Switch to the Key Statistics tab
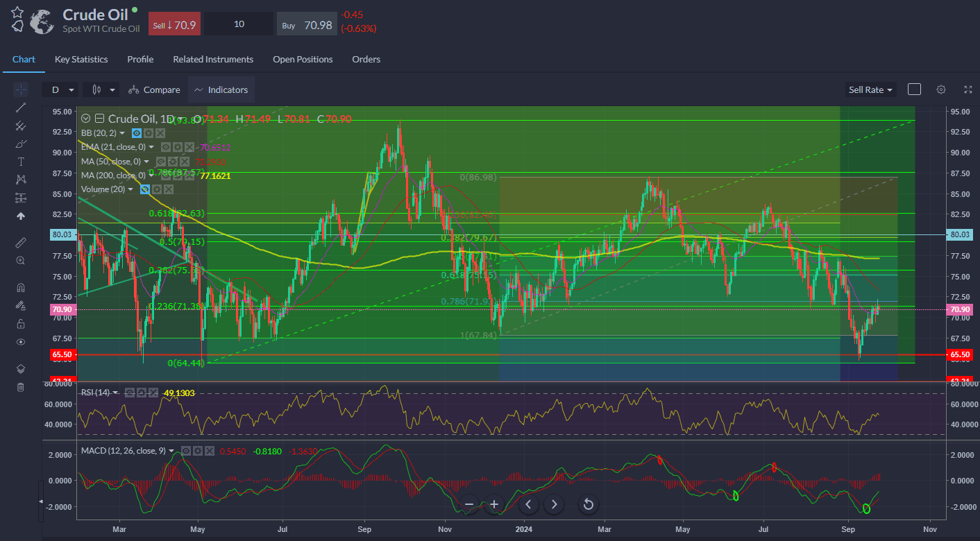Viewport: 980px width, 541px height. point(81,59)
